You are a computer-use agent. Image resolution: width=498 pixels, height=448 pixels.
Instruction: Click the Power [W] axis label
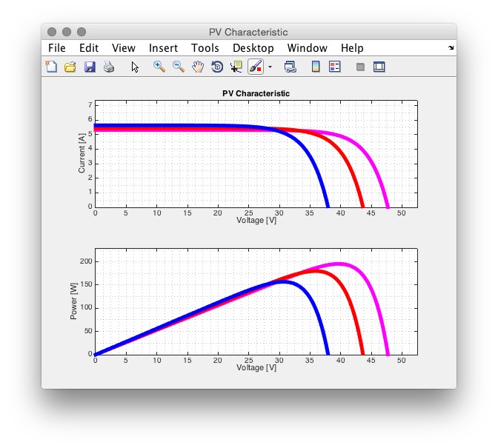[x=73, y=301]
